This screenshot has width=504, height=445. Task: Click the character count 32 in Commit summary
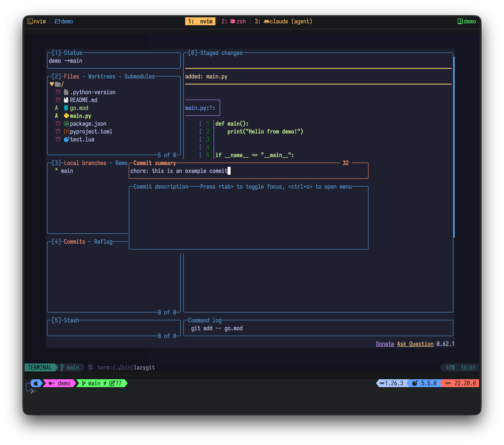[345, 163]
